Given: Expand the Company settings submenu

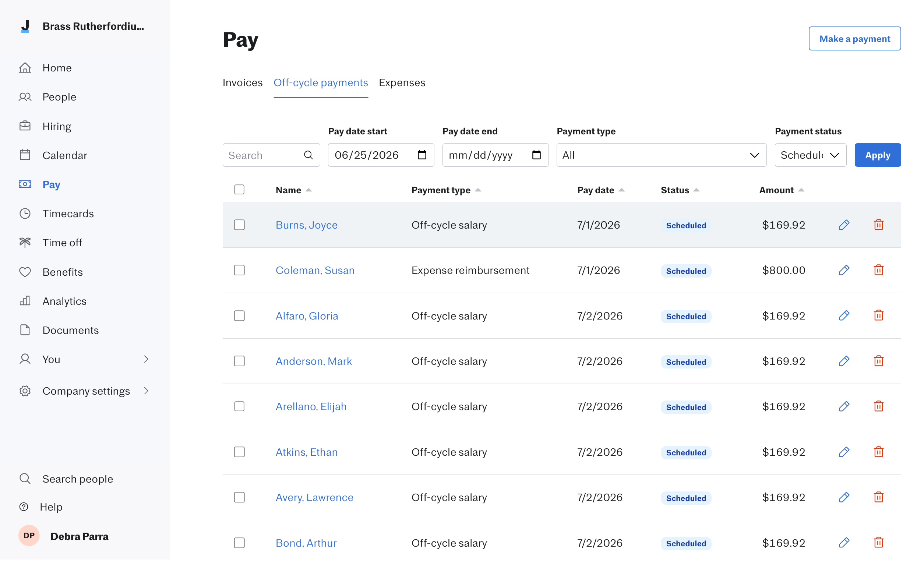Looking at the screenshot, I should tap(146, 392).
